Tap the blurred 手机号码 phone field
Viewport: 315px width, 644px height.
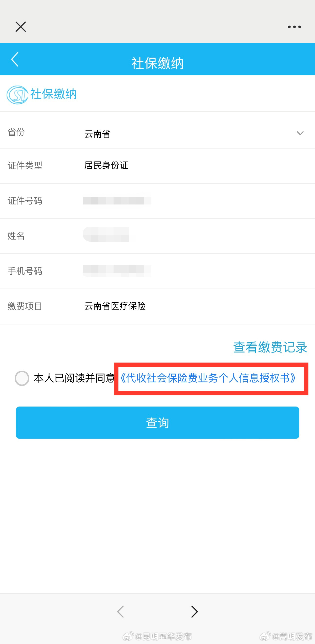point(117,271)
